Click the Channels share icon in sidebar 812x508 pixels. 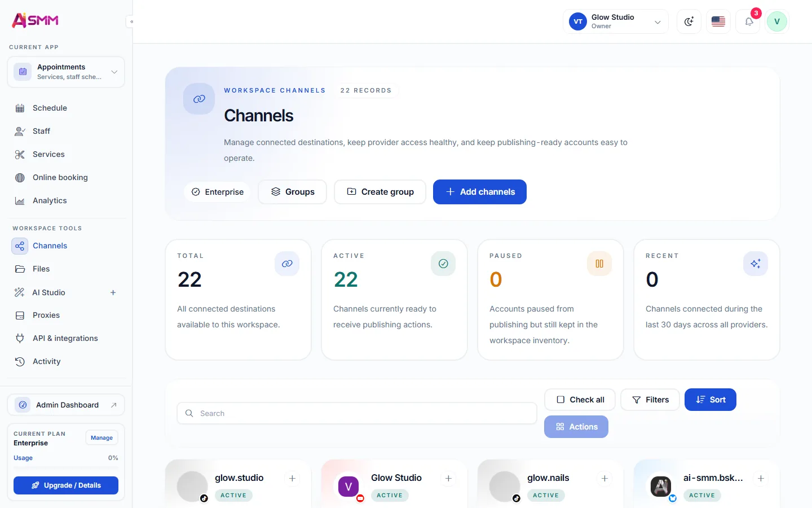pos(20,246)
